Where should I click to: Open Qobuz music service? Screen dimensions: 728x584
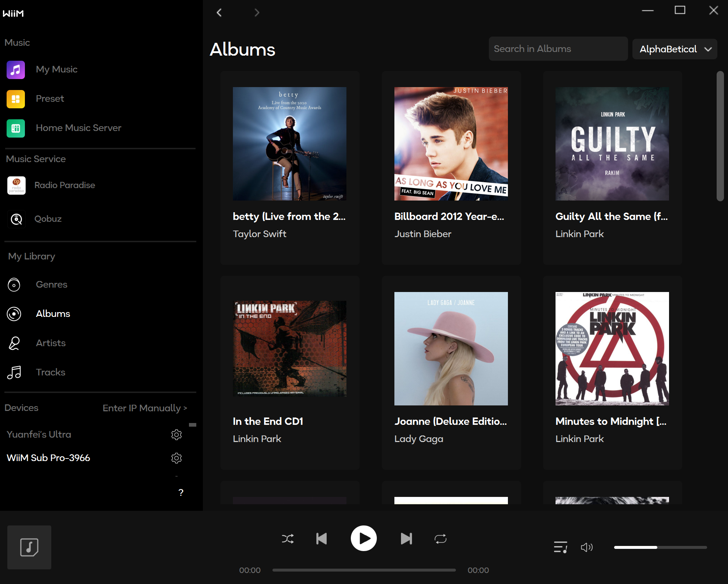48,219
